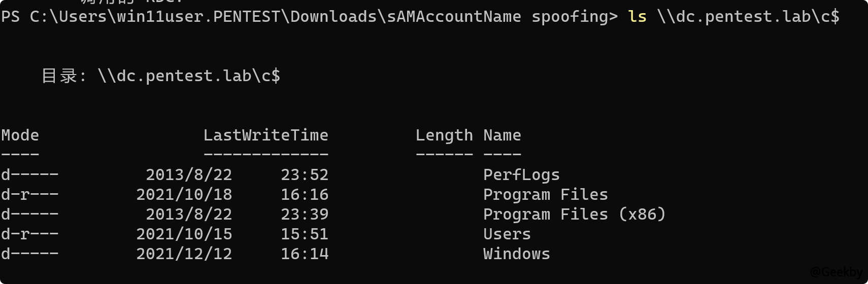Click the mode string of the Users row

(x=29, y=234)
